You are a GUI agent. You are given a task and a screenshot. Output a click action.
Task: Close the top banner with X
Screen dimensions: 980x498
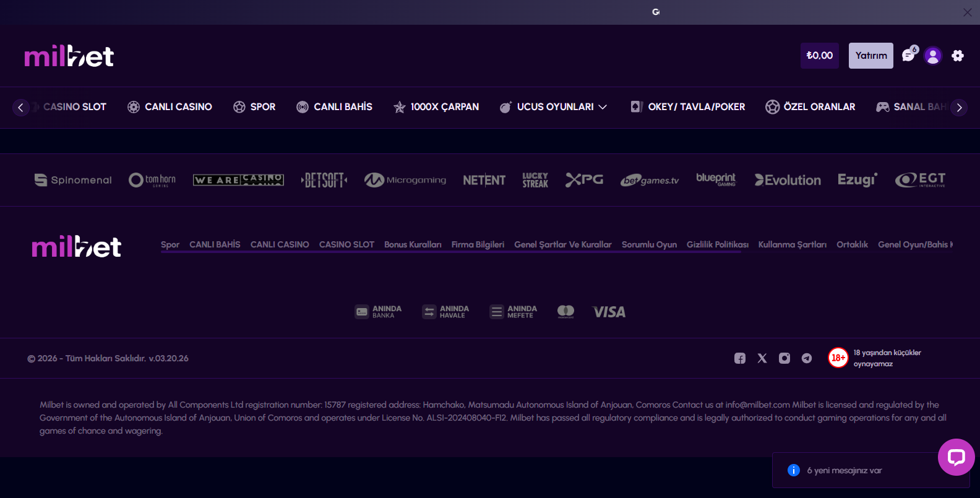click(968, 12)
